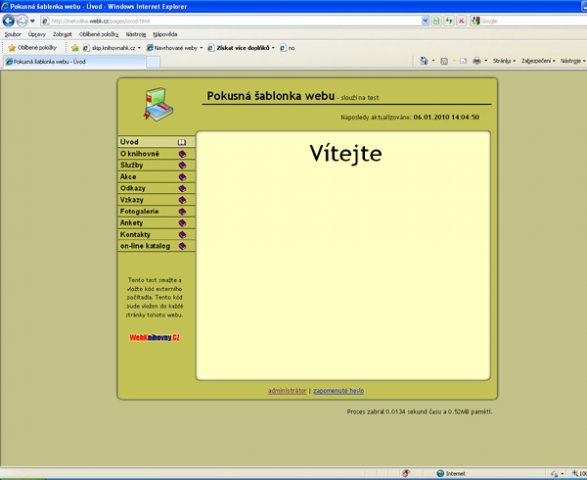Click the library books logo image
Image resolution: width=587 pixels, height=480 pixels.
tap(158, 104)
